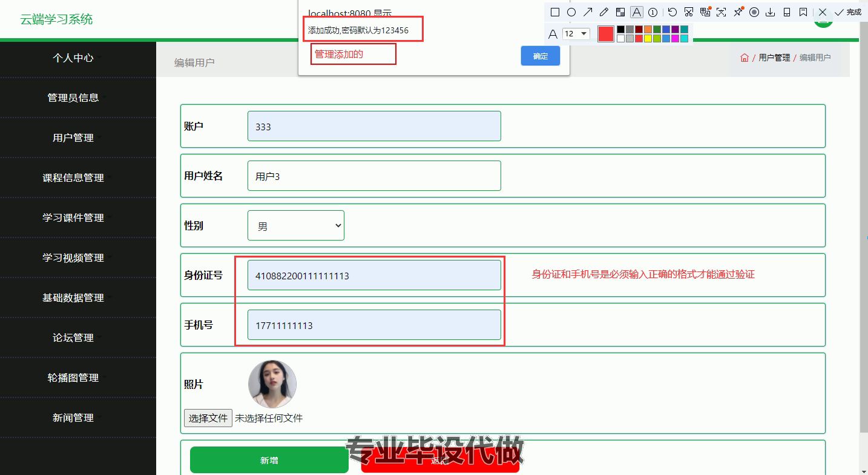Click the text recognition OCR icon

(x=722, y=12)
